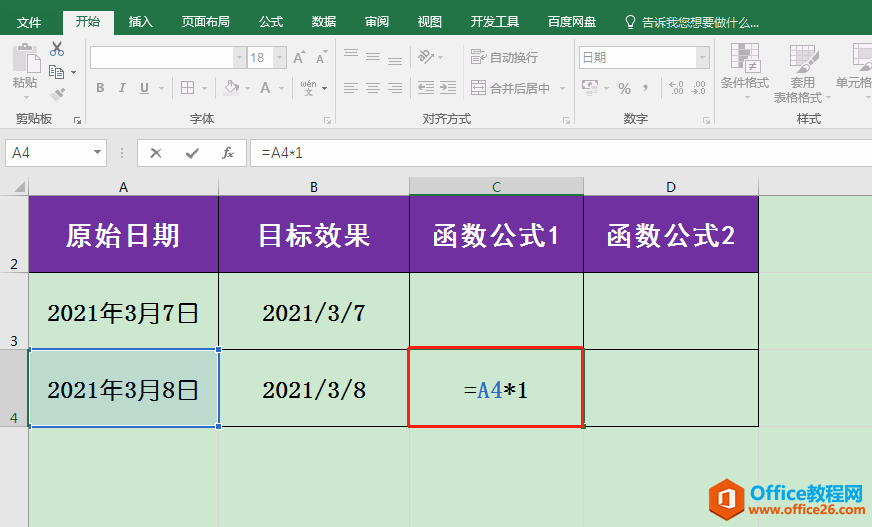The width and height of the screenshot is (872, 527).
Task: Open Paste options dropdown arrow
Action: point(26,97)
